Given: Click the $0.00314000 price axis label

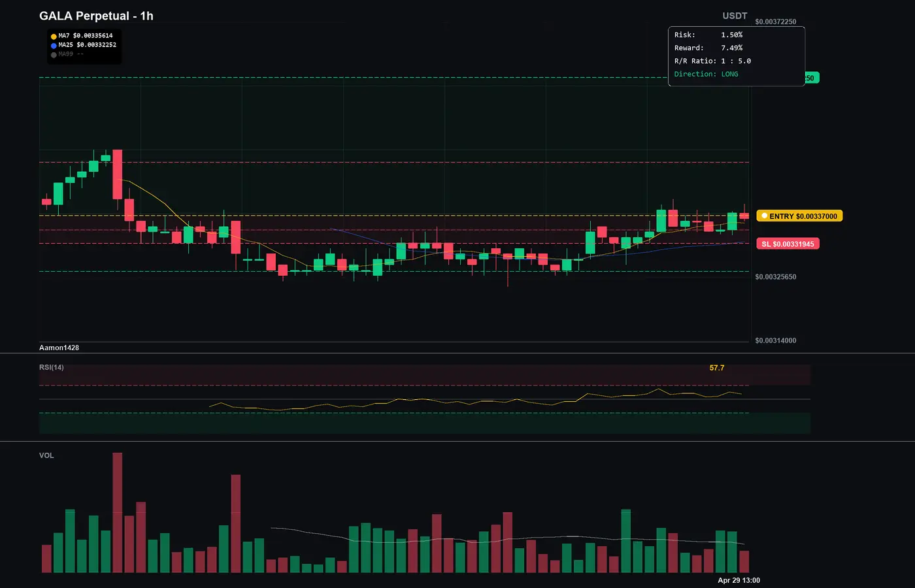Looking at the screenshot, I should coord(776,340).
